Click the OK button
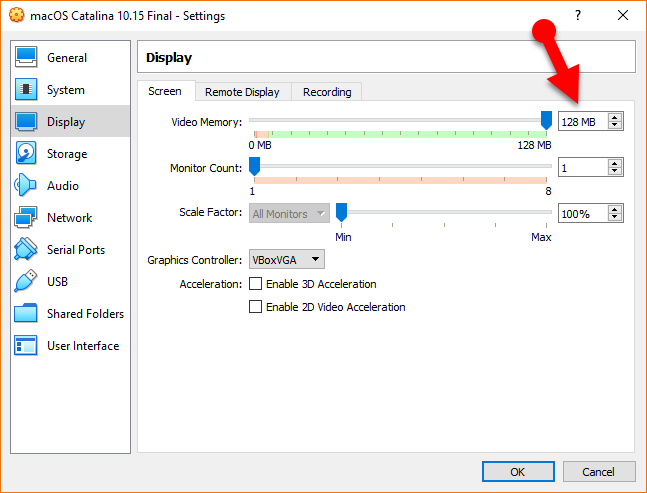Screen dimensions: 647x493 (517, 471)
